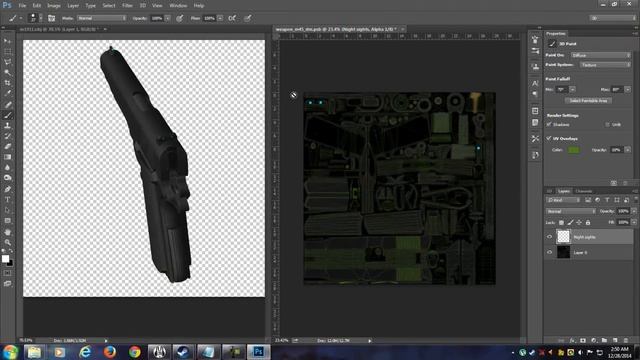Open UV Overlays Opacity dropdown arrow
The width and height of the screenshot is (640, 360).
(x=627, y=150)
